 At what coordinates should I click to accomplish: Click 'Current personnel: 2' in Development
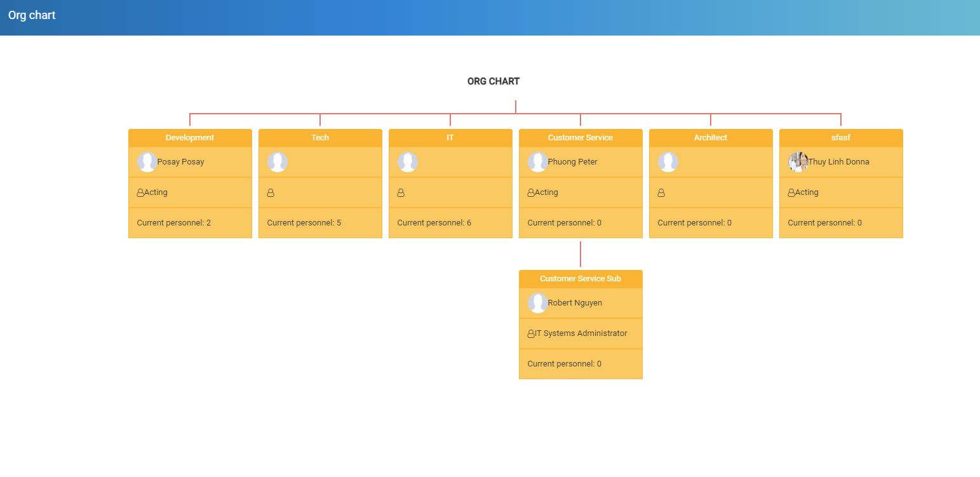click(x=174, y=223)
